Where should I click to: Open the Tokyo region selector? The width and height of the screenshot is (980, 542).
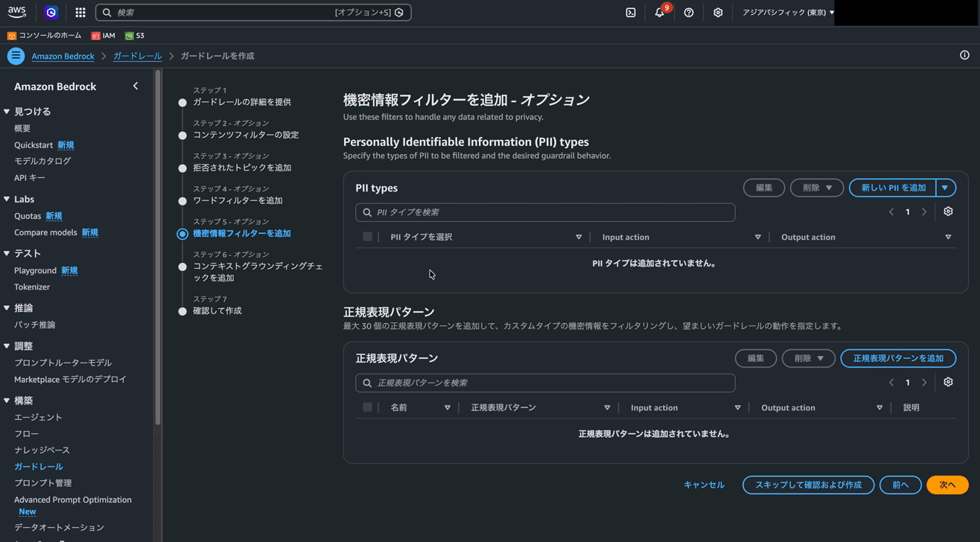click(788, 12)
